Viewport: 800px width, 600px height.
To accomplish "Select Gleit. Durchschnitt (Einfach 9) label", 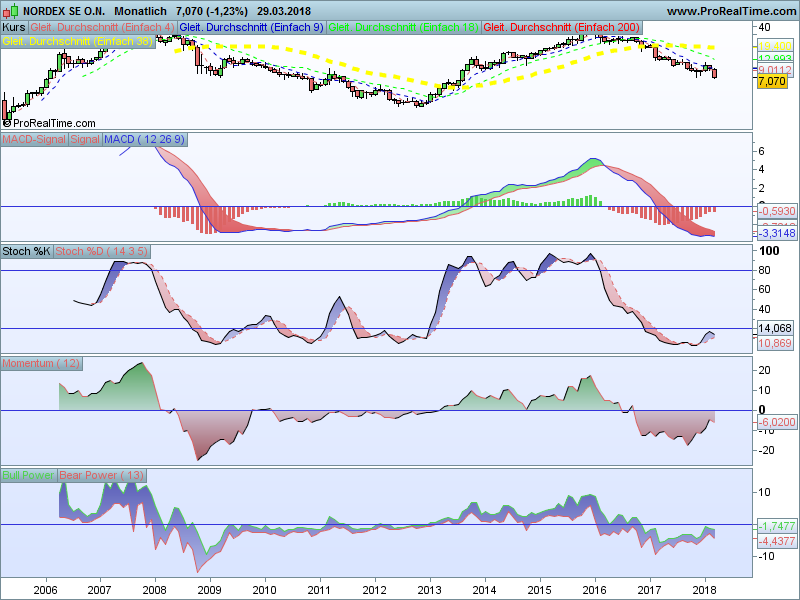I will 252,27.
